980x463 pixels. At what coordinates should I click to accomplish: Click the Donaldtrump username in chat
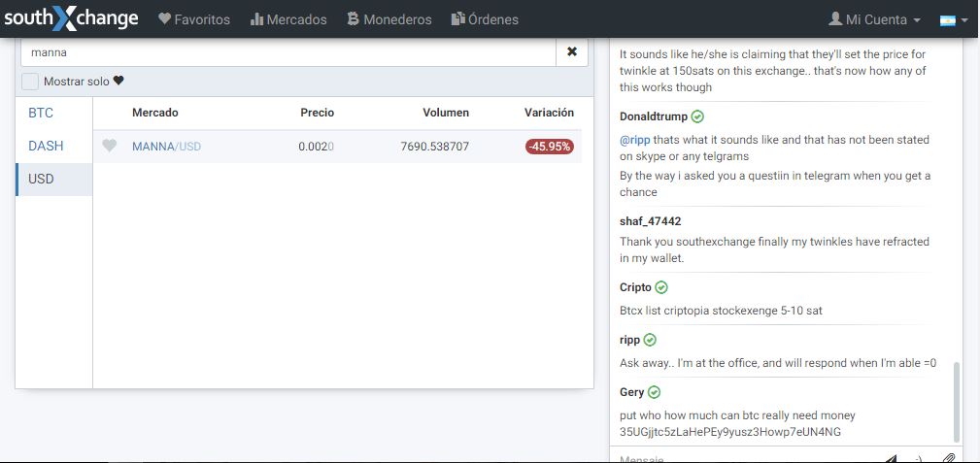pos(654,116)
